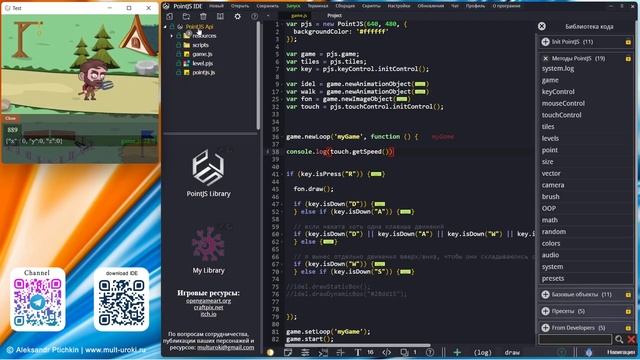Open the terminal prompt icon in bottom toolbar
The image size is (640, 360).
tap(323, 352)
